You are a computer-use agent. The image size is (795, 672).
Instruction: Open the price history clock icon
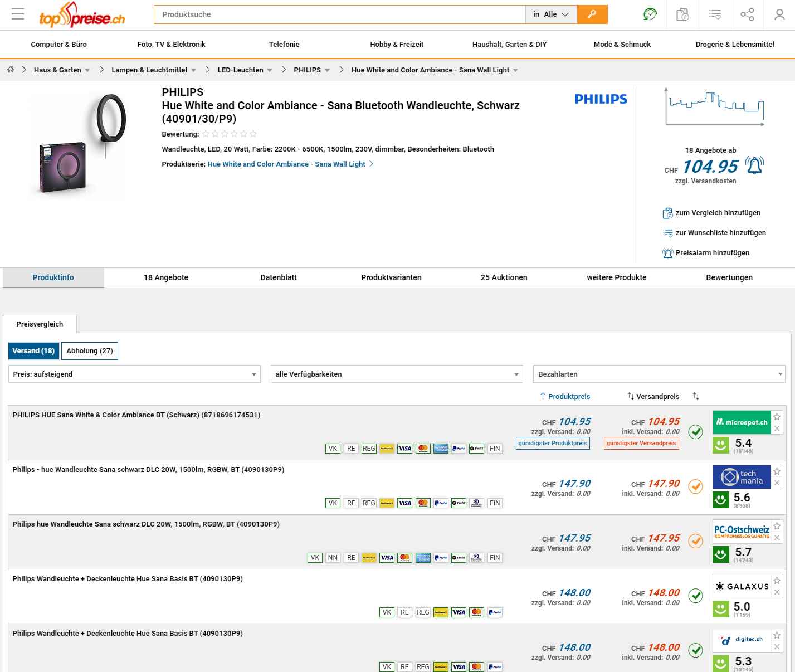[x=650, y=14]
